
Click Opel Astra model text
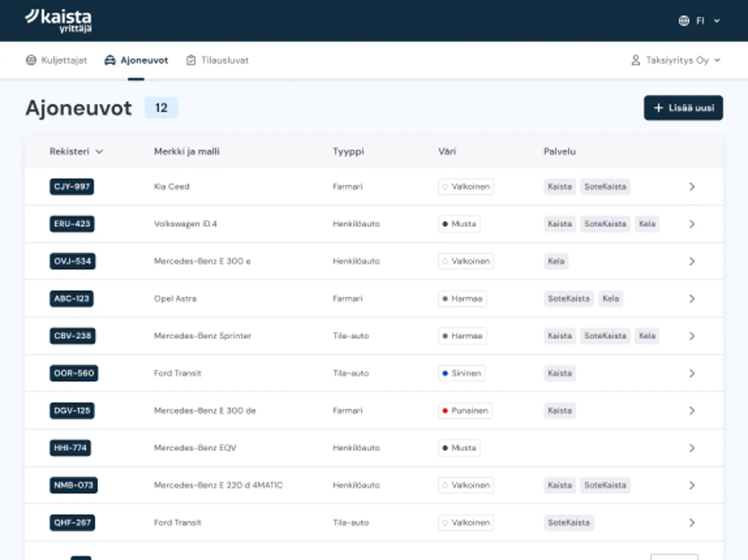point(175,299)
